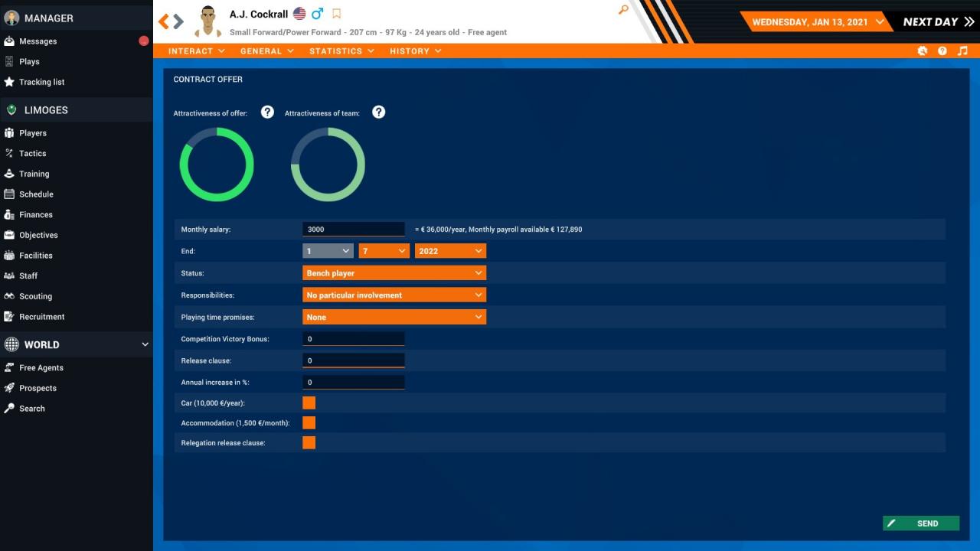The height and width of the screenshot is (551, 980).
Task: Open the History menu
Action: [x=415, y=51]
